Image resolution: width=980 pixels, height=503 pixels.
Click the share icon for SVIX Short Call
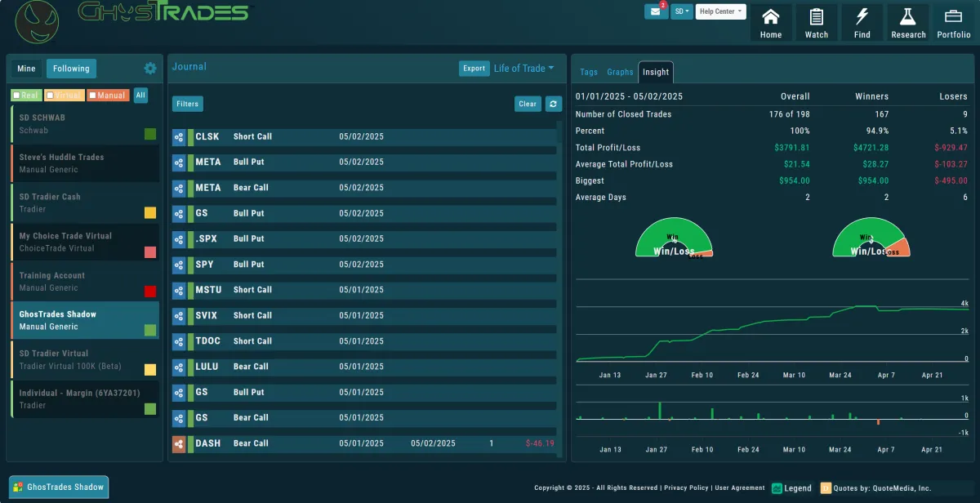click(179, 316)
